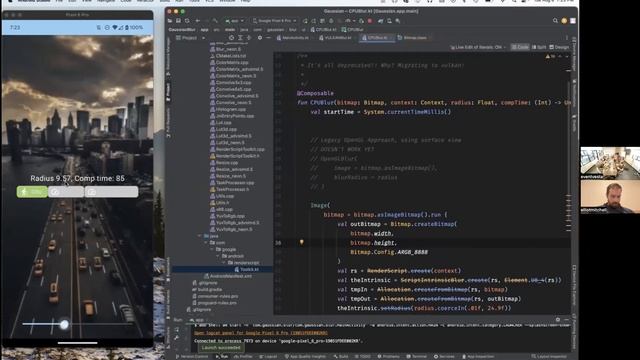Select RenderScriptToolkit.cpp in project tree
The image size is (640, 360).
237,149
